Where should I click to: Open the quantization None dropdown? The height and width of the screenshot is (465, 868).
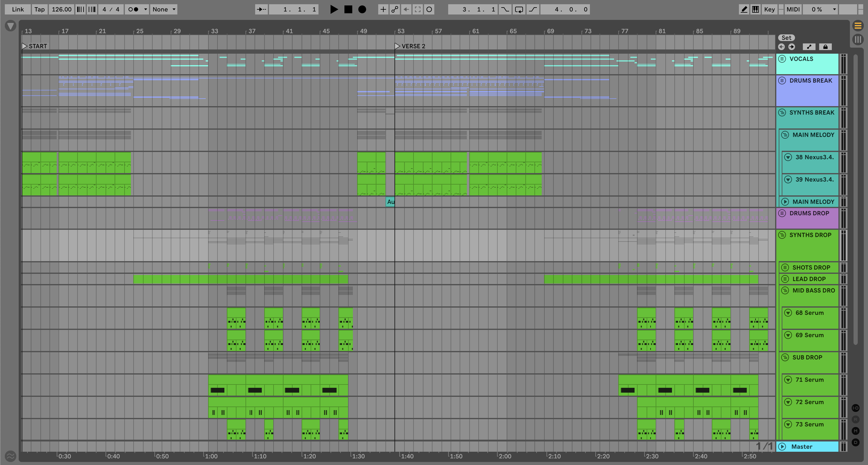click(x=164, y=9)
